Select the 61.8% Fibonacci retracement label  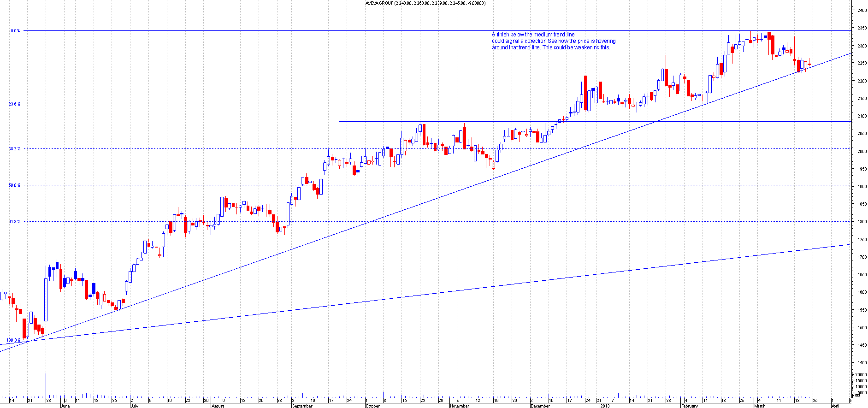click(14, 222)
